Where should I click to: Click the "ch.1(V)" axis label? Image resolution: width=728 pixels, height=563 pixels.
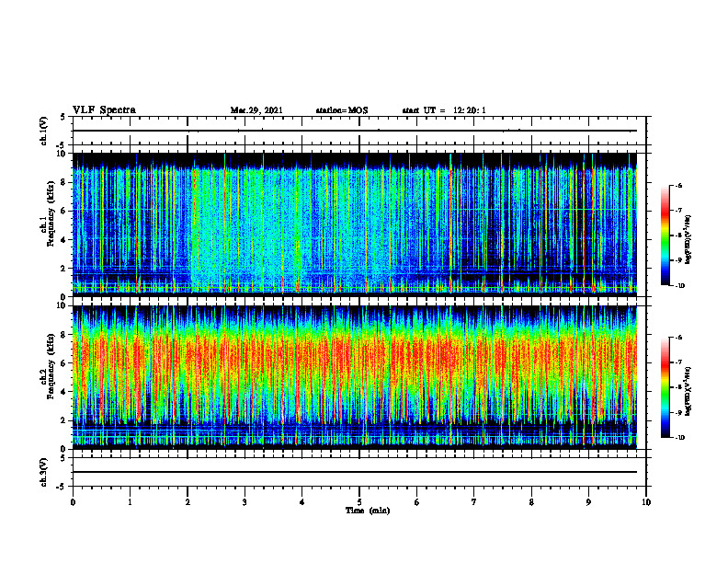[43, 131]
